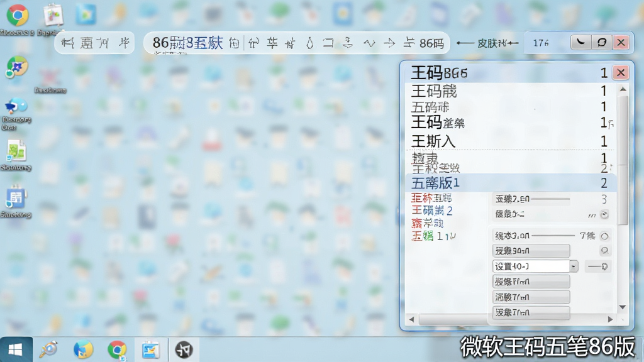Click the wavy line icon in the input bar
The width and height of the screenshot is (644, 362).
[369, 43]
